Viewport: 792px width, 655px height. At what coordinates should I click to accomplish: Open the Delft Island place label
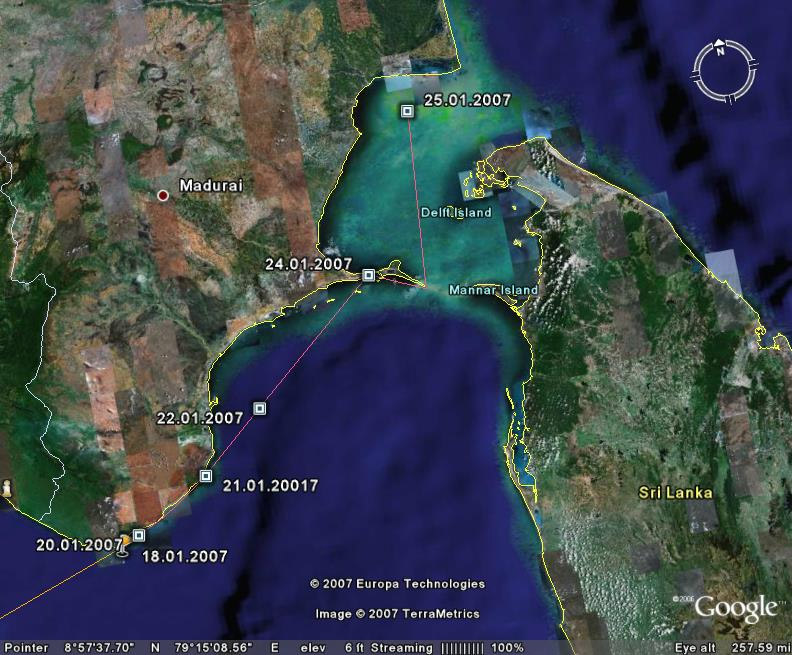[x=455, y=213]
